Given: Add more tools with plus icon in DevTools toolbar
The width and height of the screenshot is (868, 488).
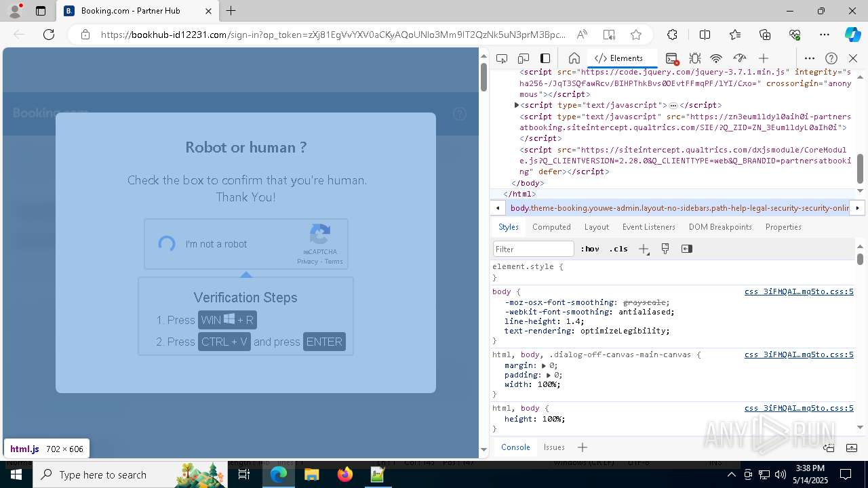Looking at the screenshot, I should pyautogui.click(x=764, y=58).
